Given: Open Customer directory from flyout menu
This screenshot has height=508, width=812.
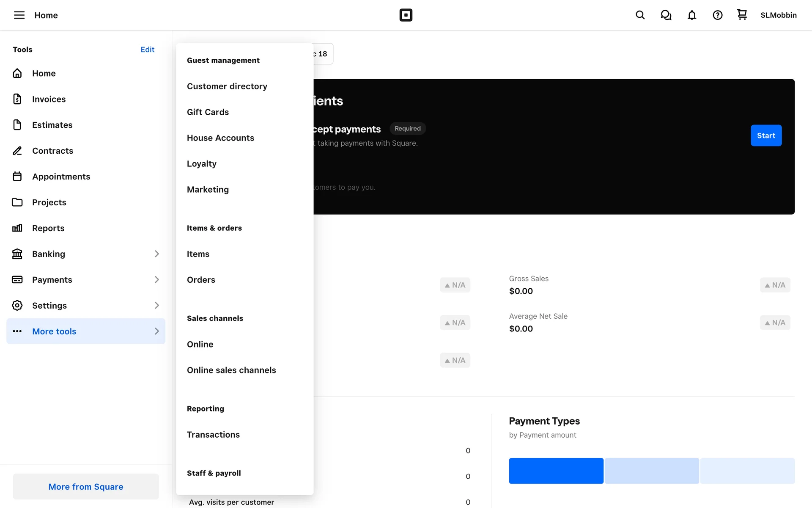Looking at the screenshot, I should point(227,86).
